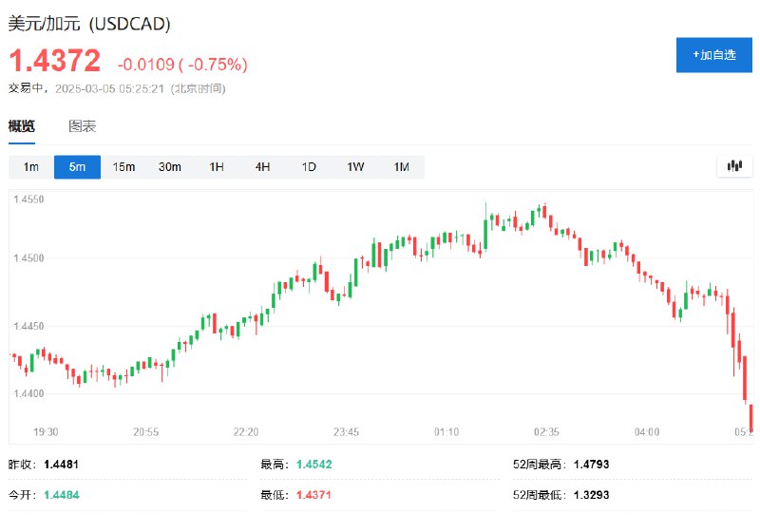Click the 22:20 time axis label
This screenshot has height=532, width=760.
tap(246, 431)
